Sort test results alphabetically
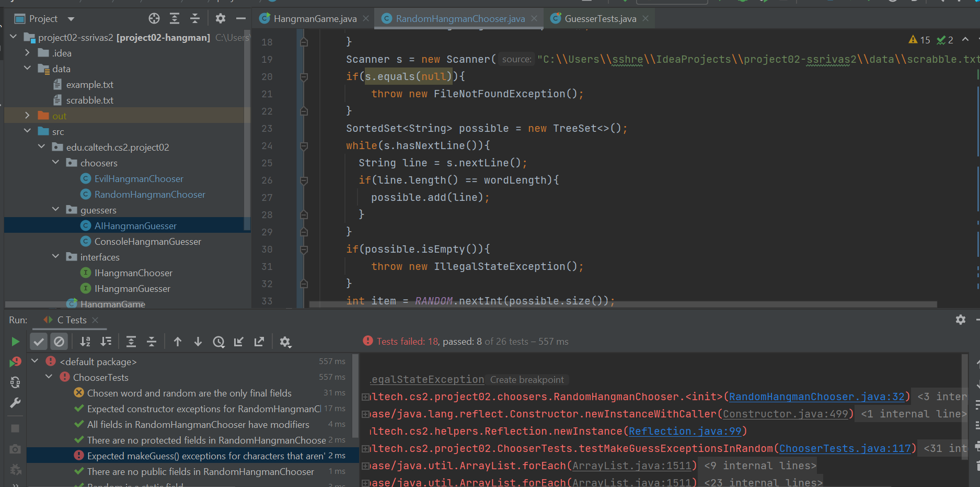 click(x=85, y=342)
